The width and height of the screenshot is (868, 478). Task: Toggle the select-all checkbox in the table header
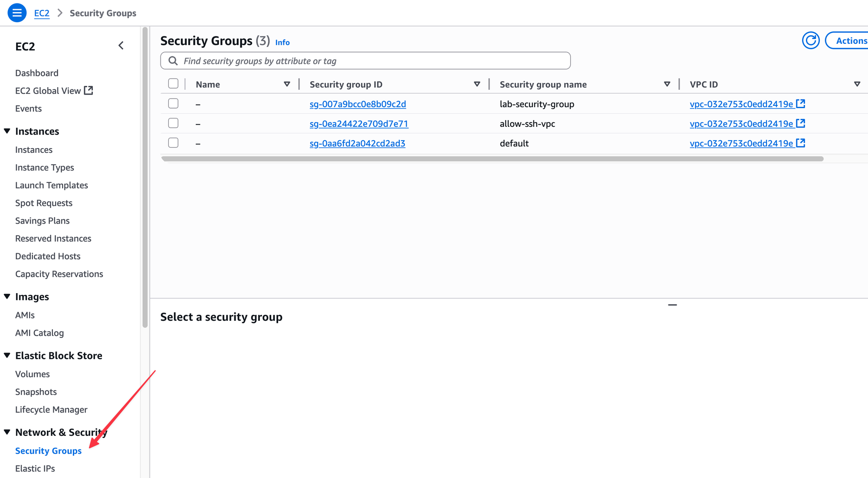point(173,83)
